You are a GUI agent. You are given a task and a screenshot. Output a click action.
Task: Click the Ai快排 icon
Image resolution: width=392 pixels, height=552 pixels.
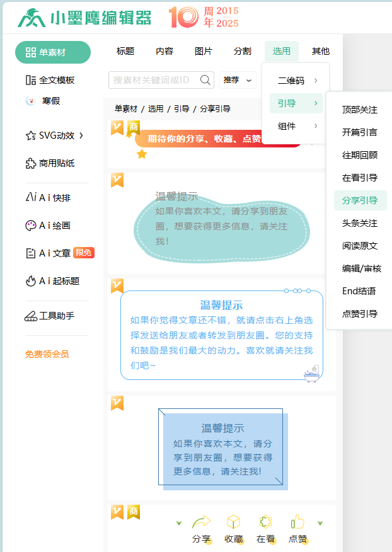pos(31,197)
